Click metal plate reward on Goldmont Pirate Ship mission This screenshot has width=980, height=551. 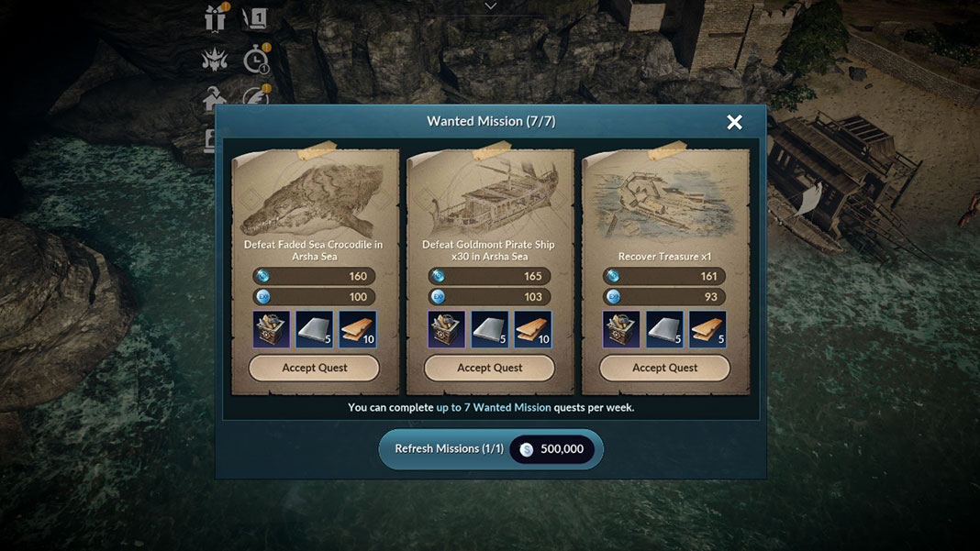[x=489, y=329]
